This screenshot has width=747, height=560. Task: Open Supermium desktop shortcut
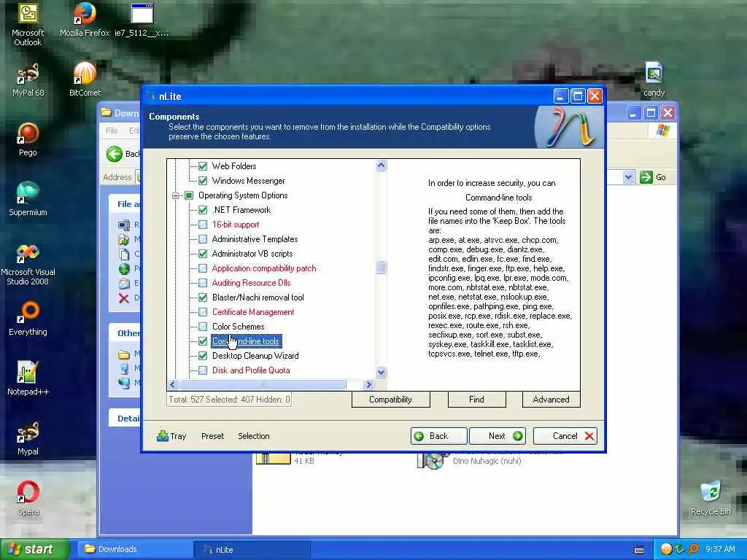(28, 199)
